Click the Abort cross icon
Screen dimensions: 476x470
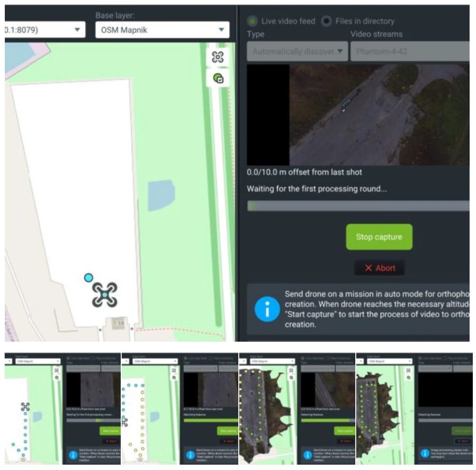click(x=368, y=268)
